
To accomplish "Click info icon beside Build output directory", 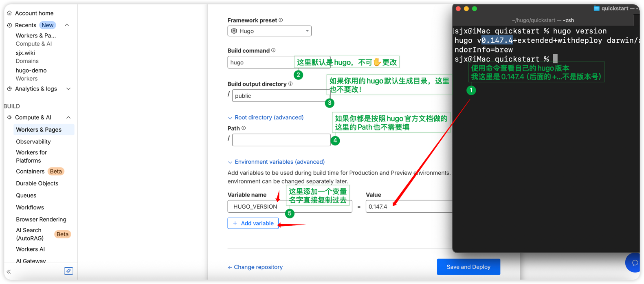I will pyautogui.click(x=290, y=84).
